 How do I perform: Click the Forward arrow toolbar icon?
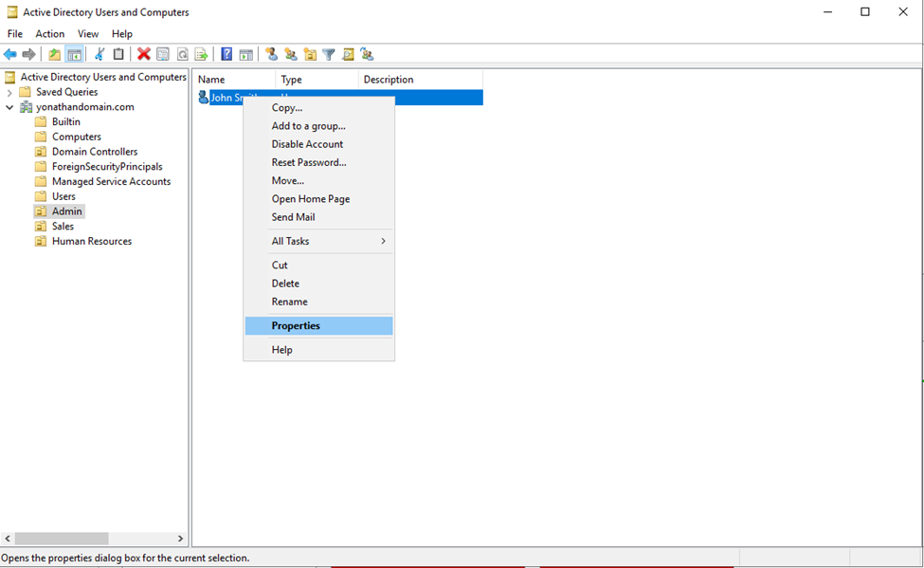point(28,54)
